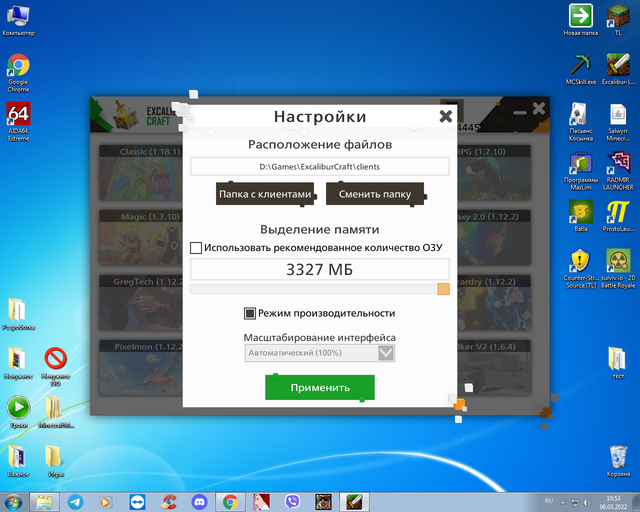Show hidden tray icons arrow
Image resolution: width=640 pixels, height=512 pixels.
[562, 503]
